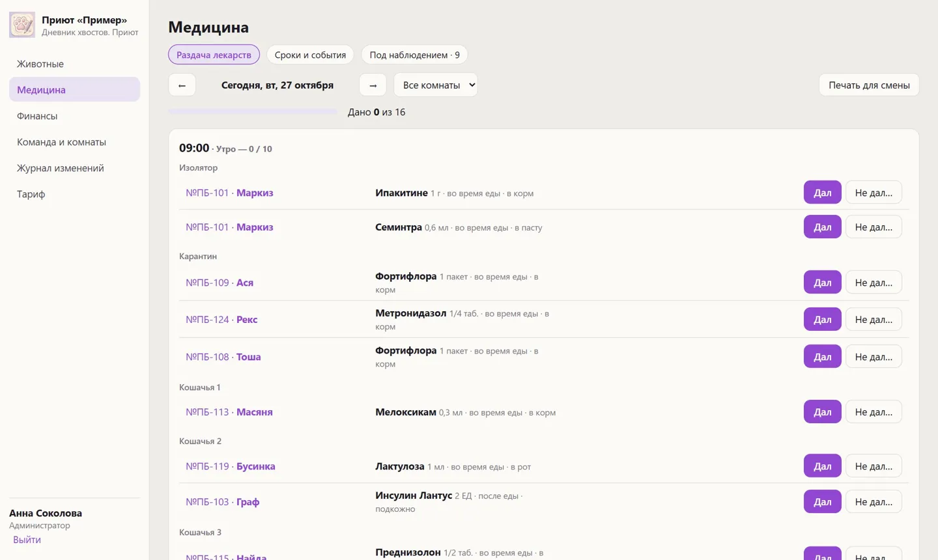Select the "Раздача лекарств" tab
This screenshot has height=560, width=938.
click(214, 55)
